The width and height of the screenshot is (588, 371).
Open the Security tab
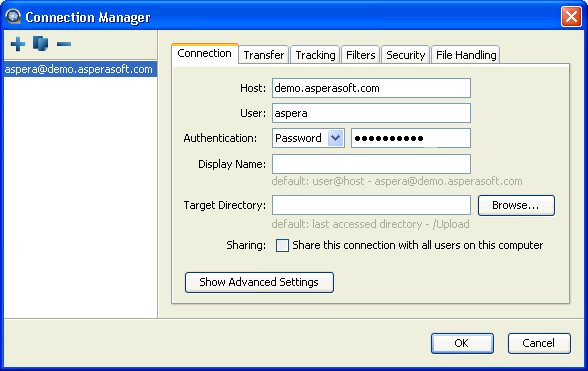[x=405, y=55]
